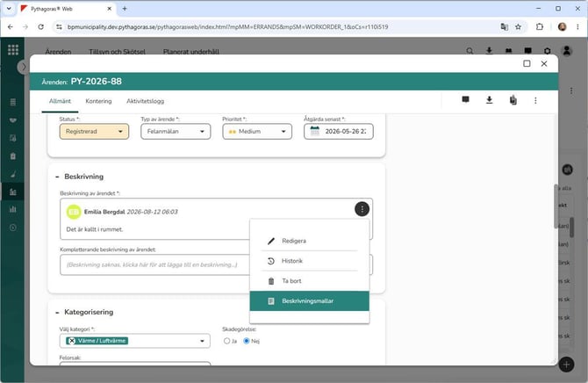Open the Status dropdown showing Registrerad
The height and width of the screenshot is (383, 588).
click(x=94, y=132)
